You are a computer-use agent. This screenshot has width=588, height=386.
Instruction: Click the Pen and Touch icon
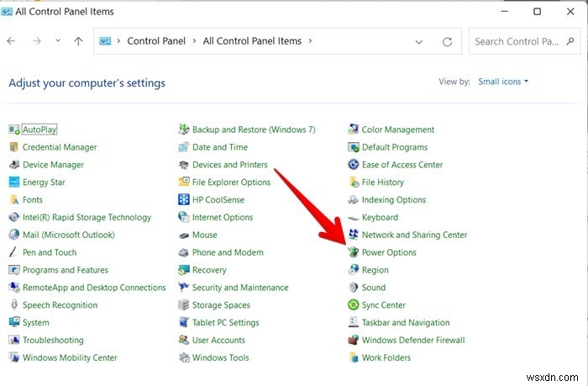14,252
